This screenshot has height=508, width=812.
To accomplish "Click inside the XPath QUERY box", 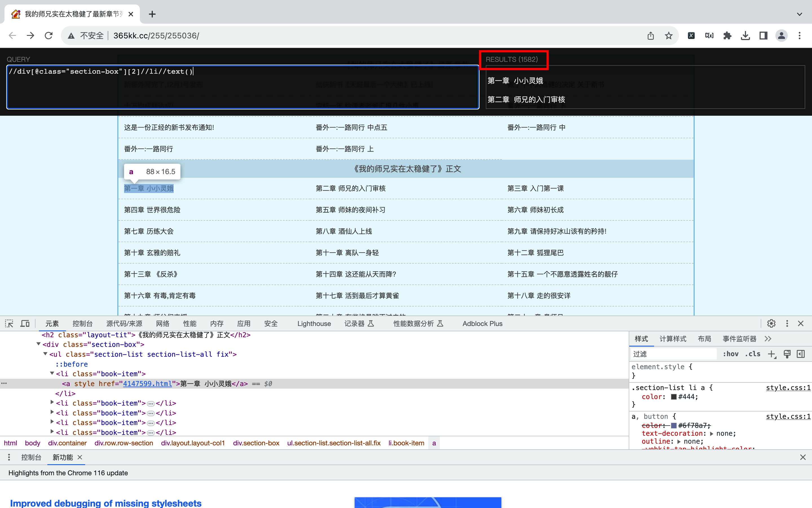I will click(242, 87).
